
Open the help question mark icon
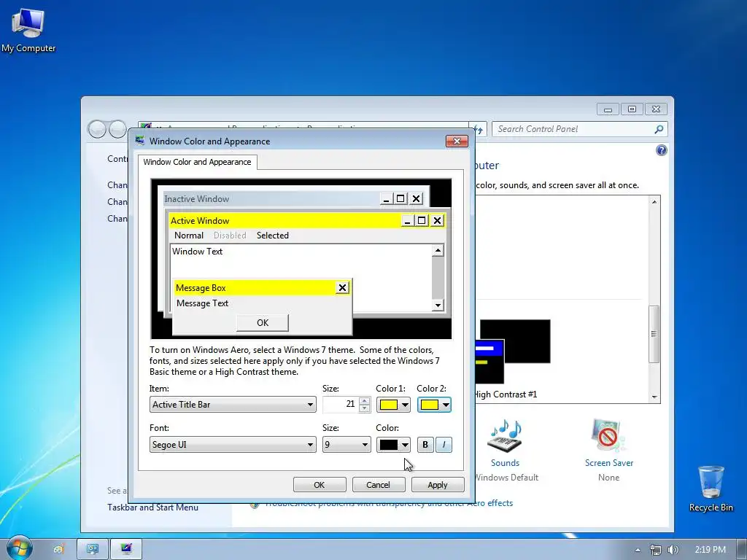point(661,150)
